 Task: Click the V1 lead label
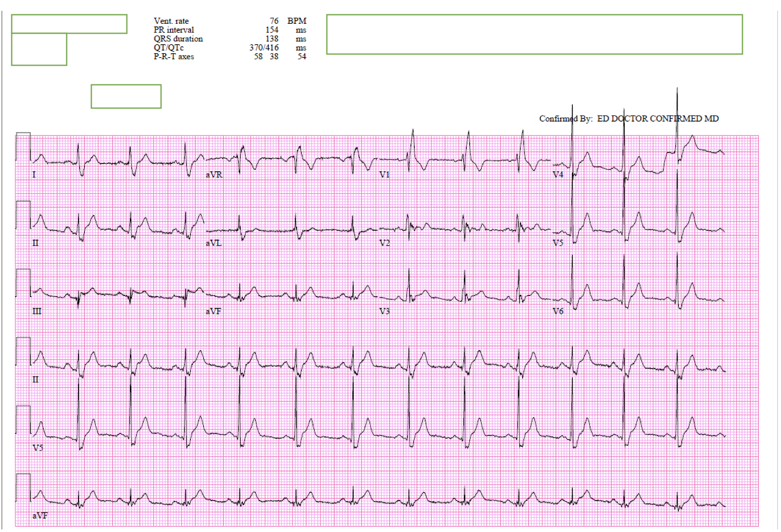[384, 175]
